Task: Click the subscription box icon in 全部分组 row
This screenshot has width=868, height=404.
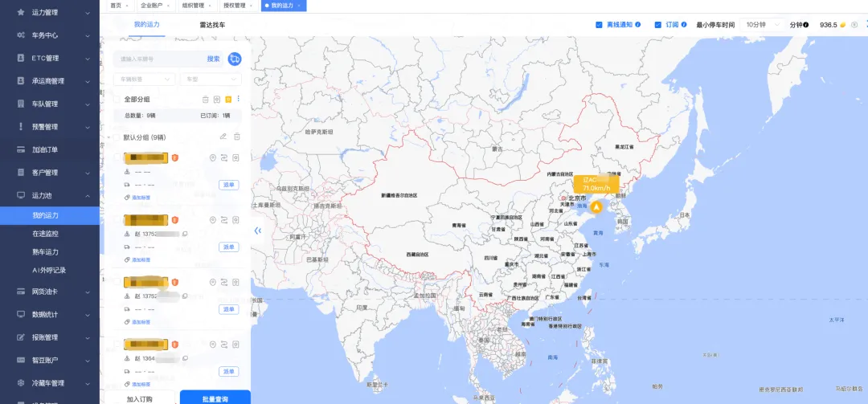Action: 217,100
